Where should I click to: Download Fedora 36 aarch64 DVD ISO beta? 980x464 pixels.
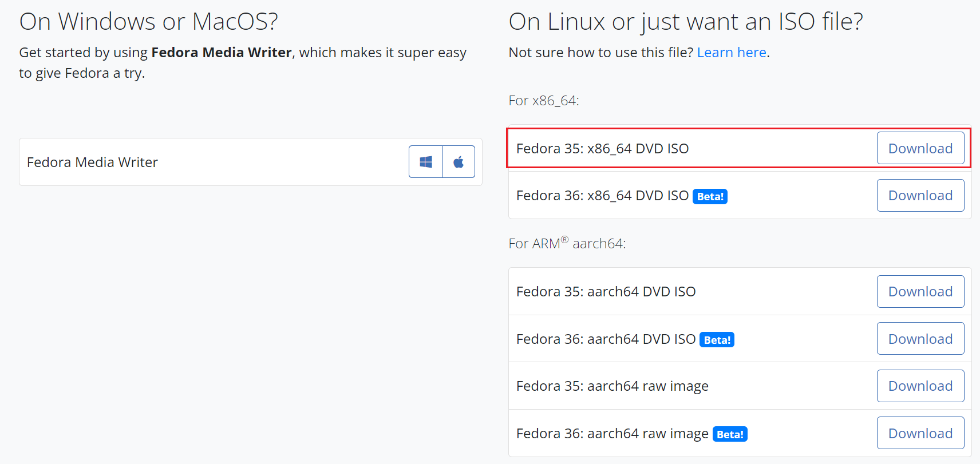pyautogui.click(x=920, y=339)
